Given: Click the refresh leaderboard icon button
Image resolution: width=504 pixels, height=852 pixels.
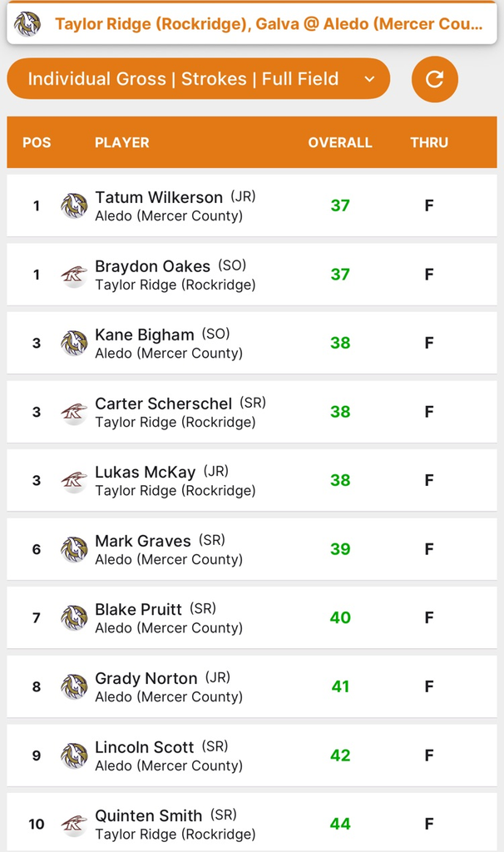Looking at the screenshot, I should [434, 79].
